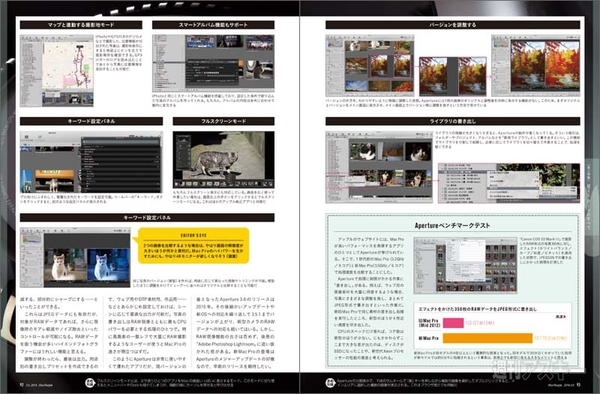Viewport: 600px width, 394px height.
Task: Open the two white cats comparison screenshot
Action: 75,257
